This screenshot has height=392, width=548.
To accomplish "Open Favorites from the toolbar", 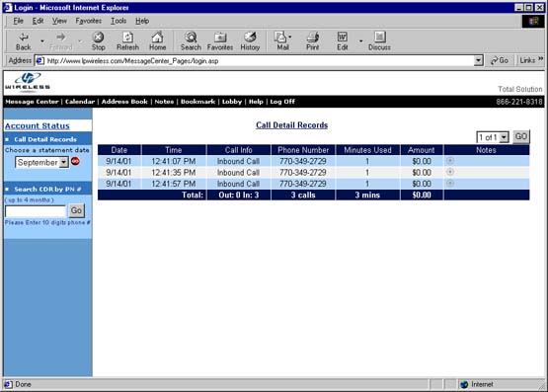I will coord(220,41).
